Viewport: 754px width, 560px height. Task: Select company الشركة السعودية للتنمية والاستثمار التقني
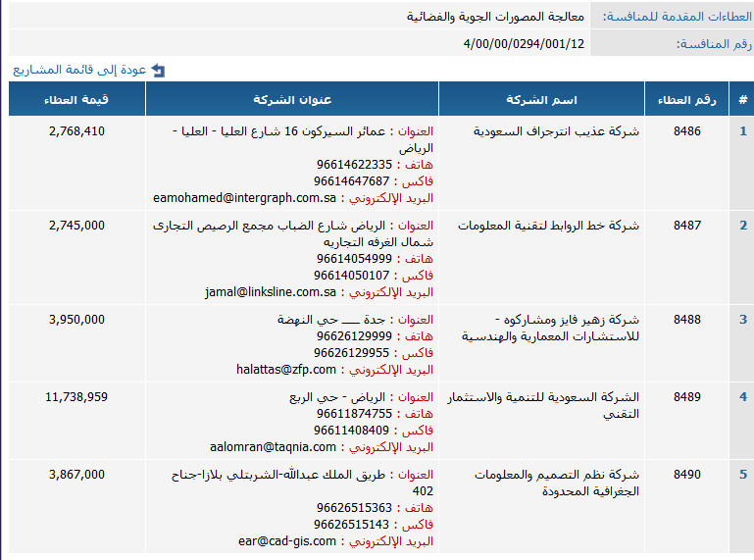coord(543,405)
